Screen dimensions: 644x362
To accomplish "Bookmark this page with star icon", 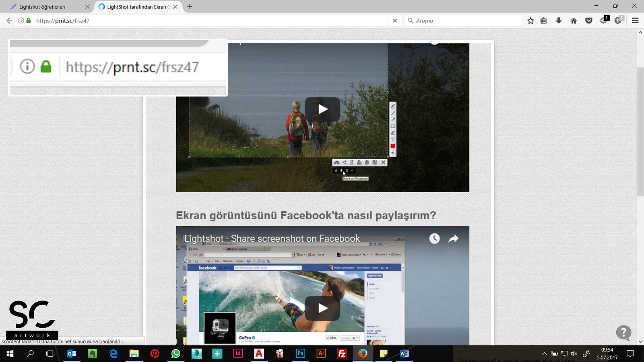I will point(530,21).
